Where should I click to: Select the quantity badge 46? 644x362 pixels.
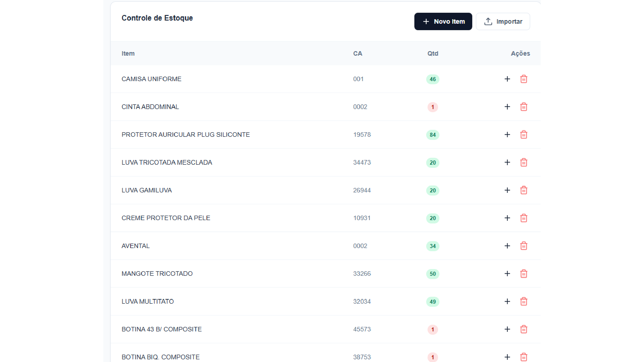tap(432, 79)
